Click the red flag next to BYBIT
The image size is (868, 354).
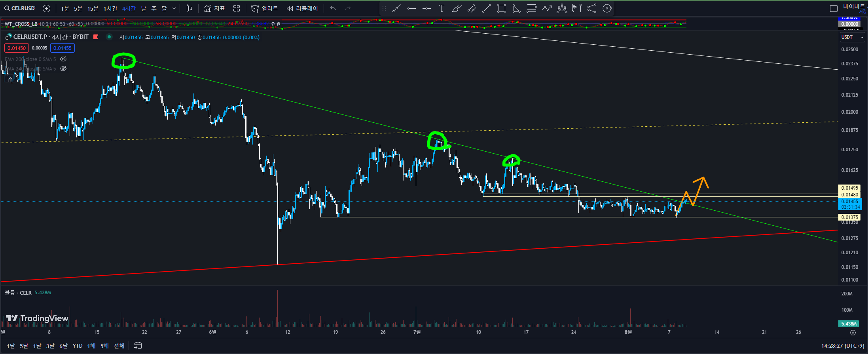[95, 37]
